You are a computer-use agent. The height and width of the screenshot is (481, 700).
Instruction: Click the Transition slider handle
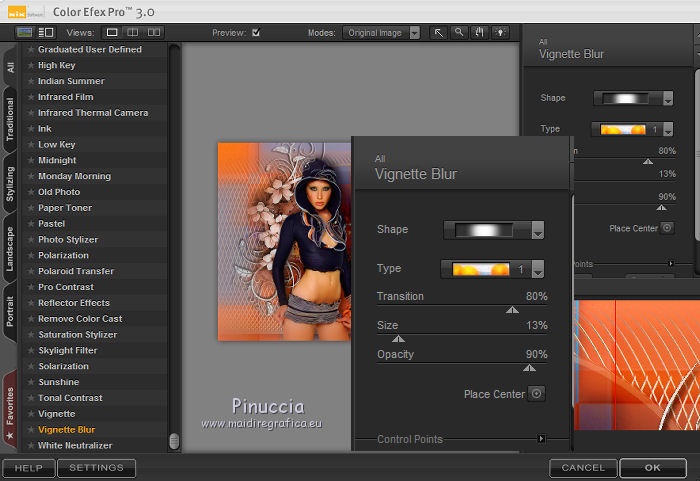coord(512,310)
